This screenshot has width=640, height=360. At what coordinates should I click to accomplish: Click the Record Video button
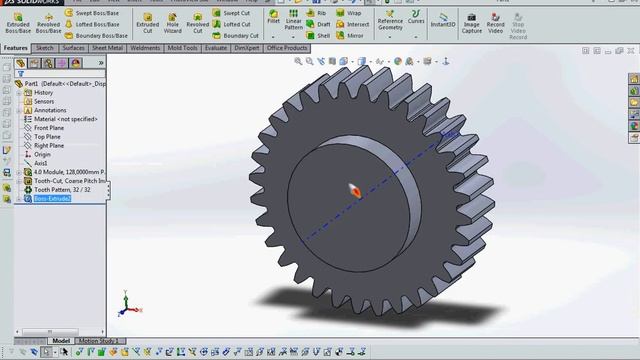496,23
